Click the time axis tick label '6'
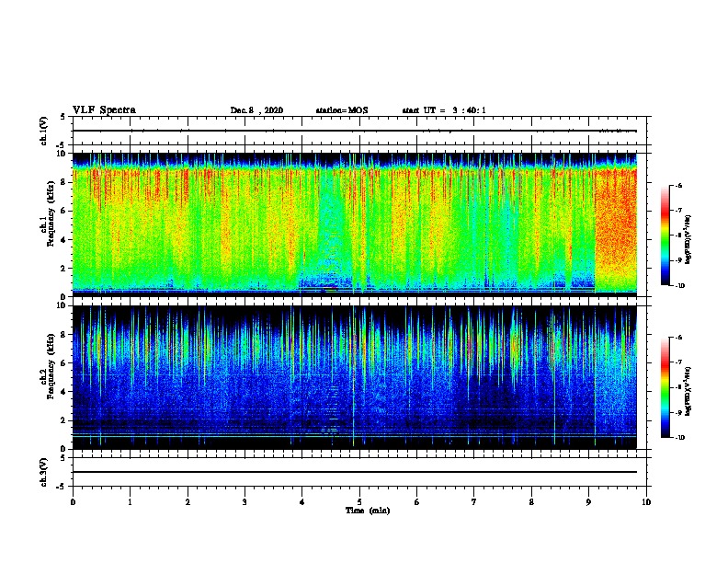The height and width of the screenshot is (563, 728). [417, 502]
